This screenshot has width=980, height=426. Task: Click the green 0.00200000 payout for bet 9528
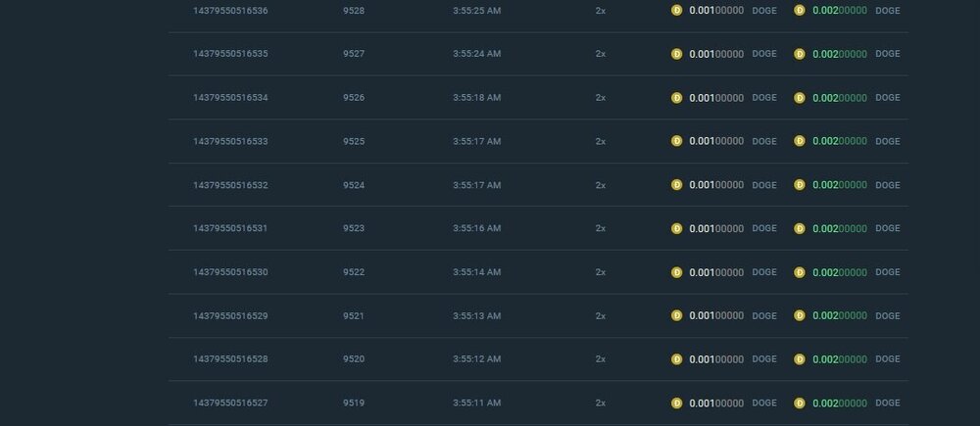click(x=840, y=11)
